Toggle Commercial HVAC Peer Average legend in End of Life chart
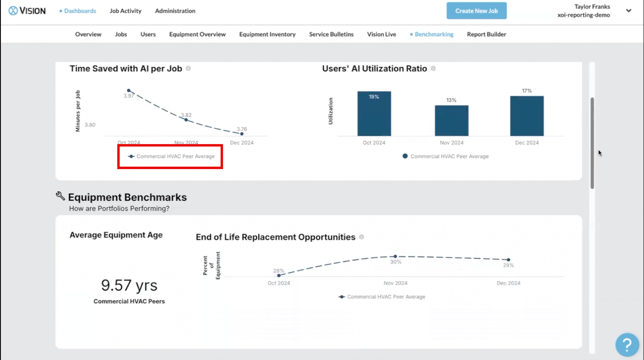 [382, 297]
